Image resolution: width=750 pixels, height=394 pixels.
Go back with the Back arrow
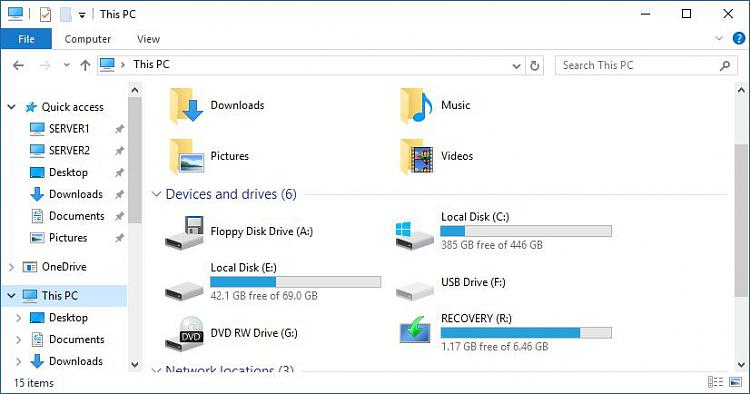coord(18,66)
